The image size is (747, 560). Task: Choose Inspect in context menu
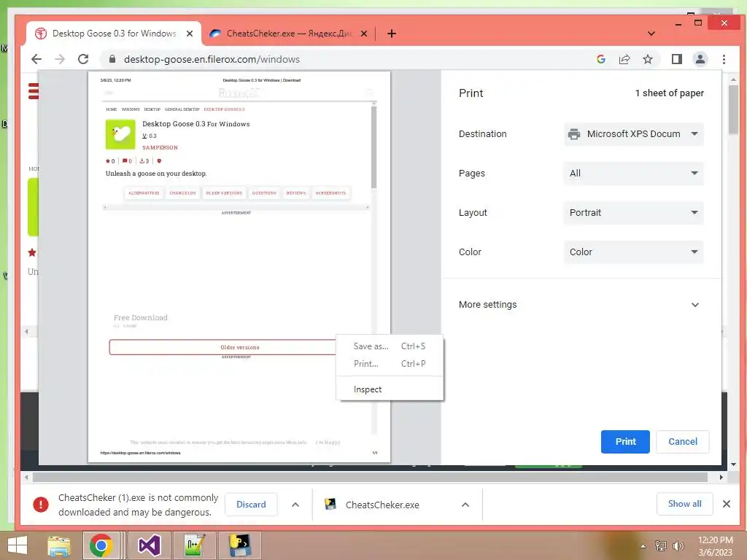pos(390,389)
